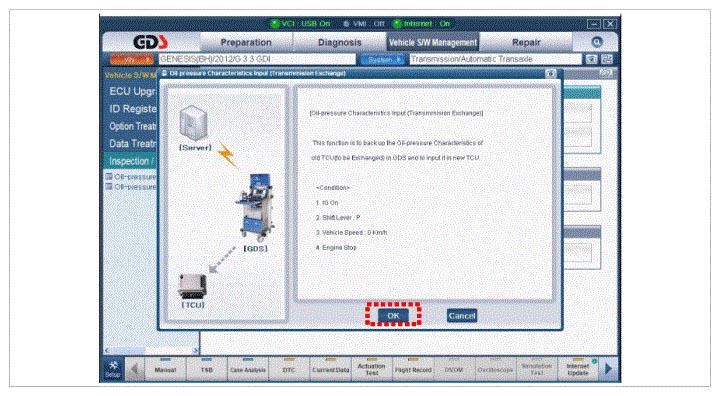
Task: Click sidebar scrollbar right arrow
Action: [196, 351]
